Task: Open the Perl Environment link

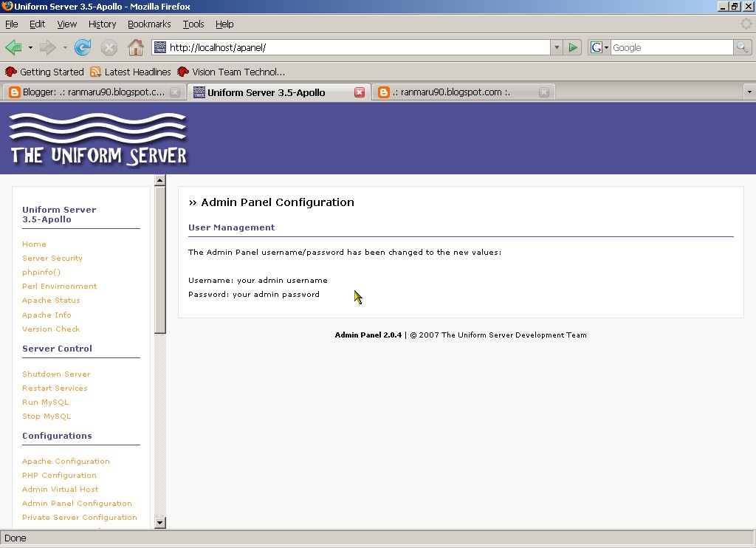Action: tap(59, 286)
